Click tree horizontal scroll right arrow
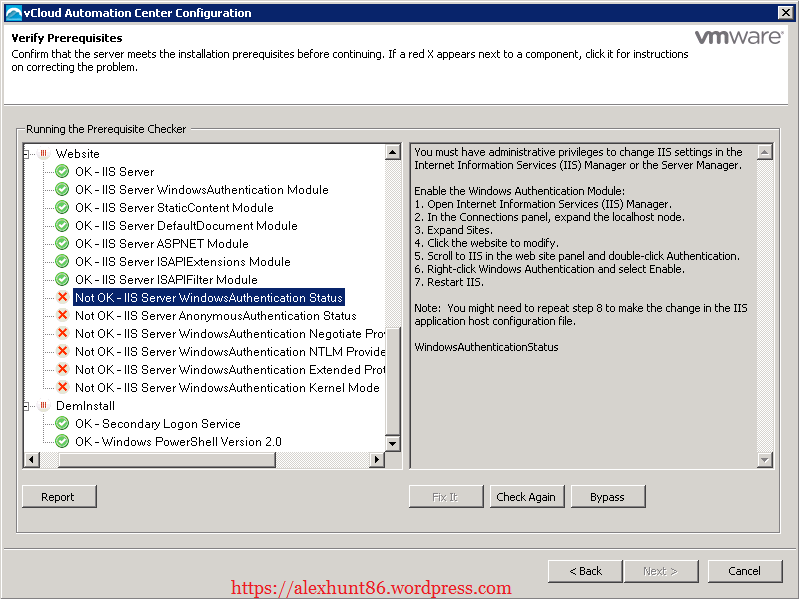799x599 pixels. click(x=377, y=459)
